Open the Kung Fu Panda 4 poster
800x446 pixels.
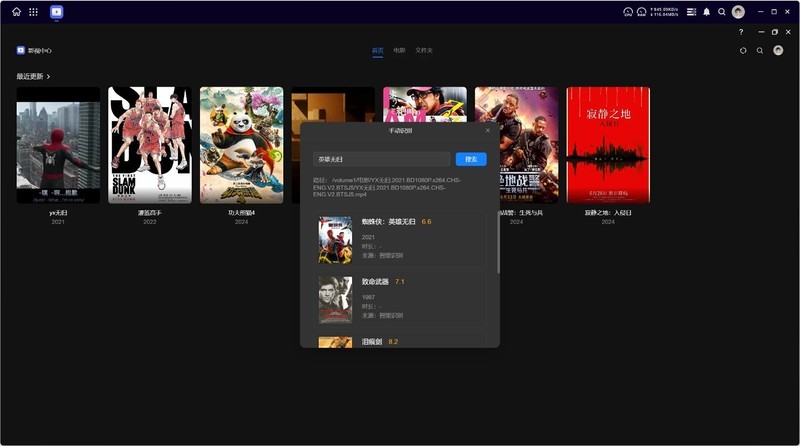tap(241, 145)
